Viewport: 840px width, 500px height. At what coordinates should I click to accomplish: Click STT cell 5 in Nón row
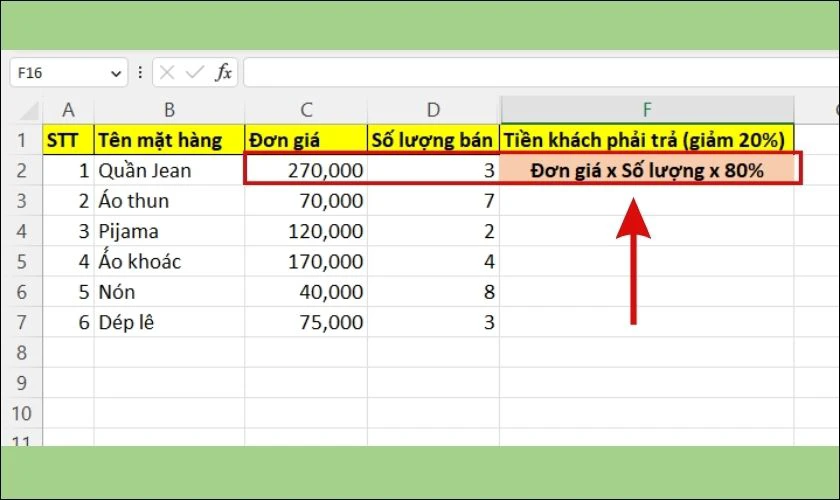click(68, 292)
